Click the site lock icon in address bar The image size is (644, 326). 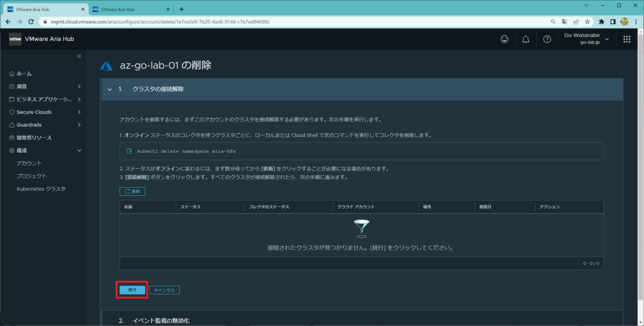click(45, 22)
